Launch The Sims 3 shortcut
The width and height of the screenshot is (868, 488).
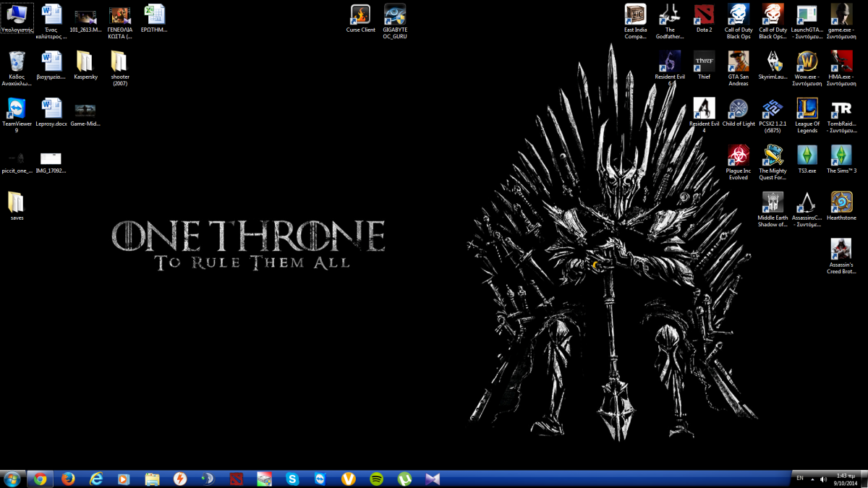(x=841, y=160)
